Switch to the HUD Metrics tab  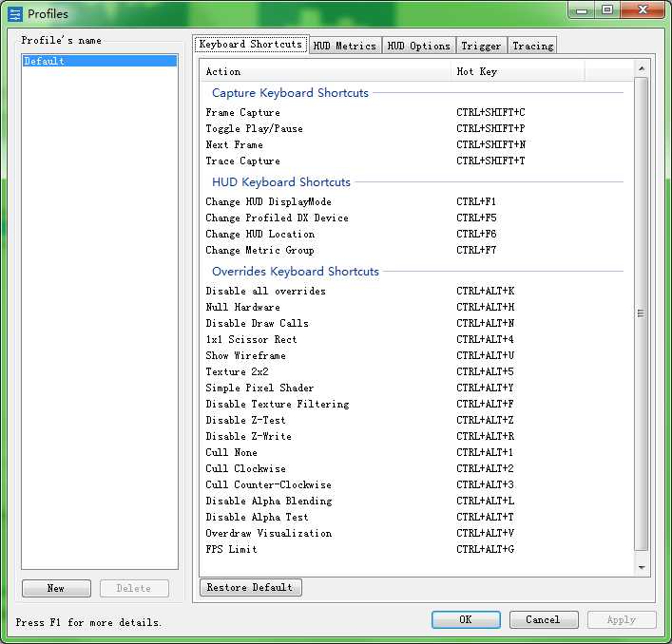pos(345,46)
